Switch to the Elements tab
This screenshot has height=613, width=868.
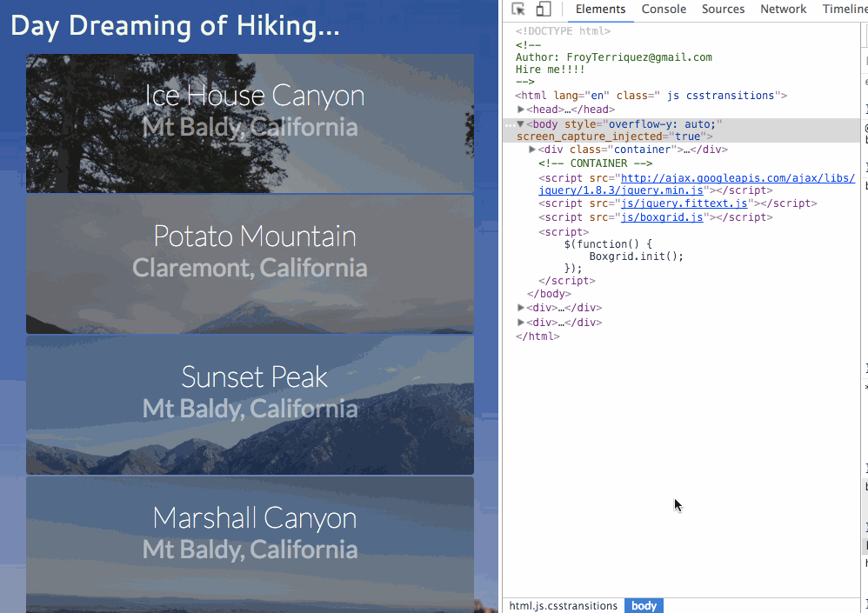click(600, 9)
